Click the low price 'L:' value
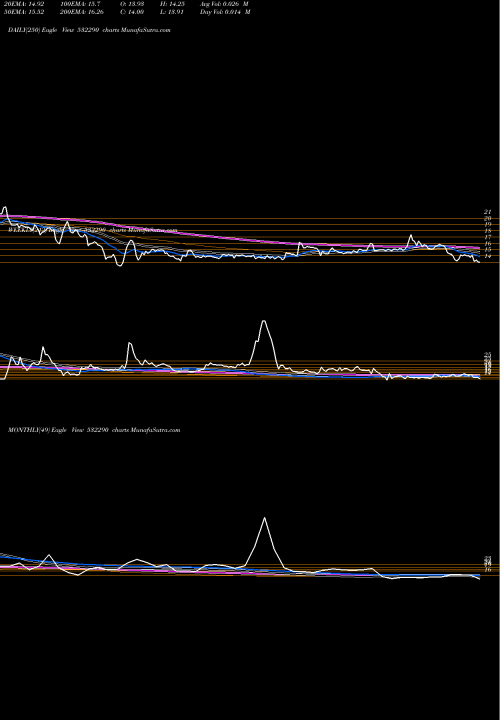This screenshot has height=720, width=500. [176, 12]
